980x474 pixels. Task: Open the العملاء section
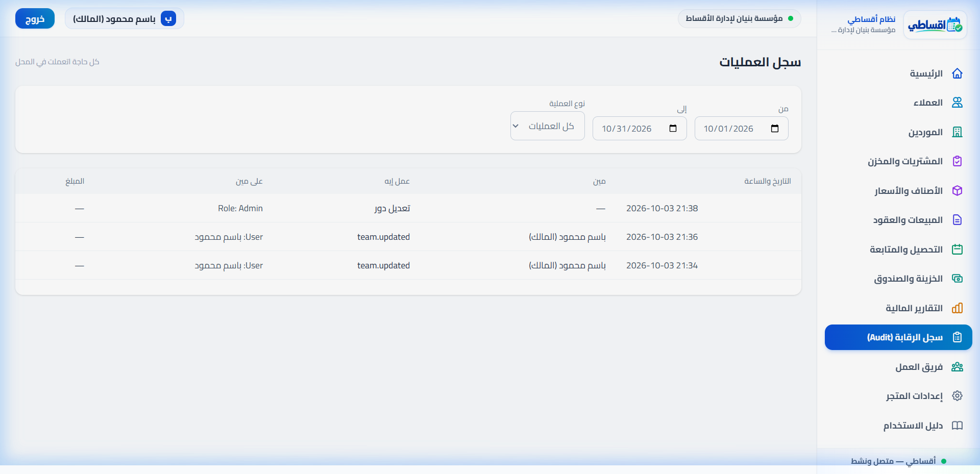coord(898,103)
